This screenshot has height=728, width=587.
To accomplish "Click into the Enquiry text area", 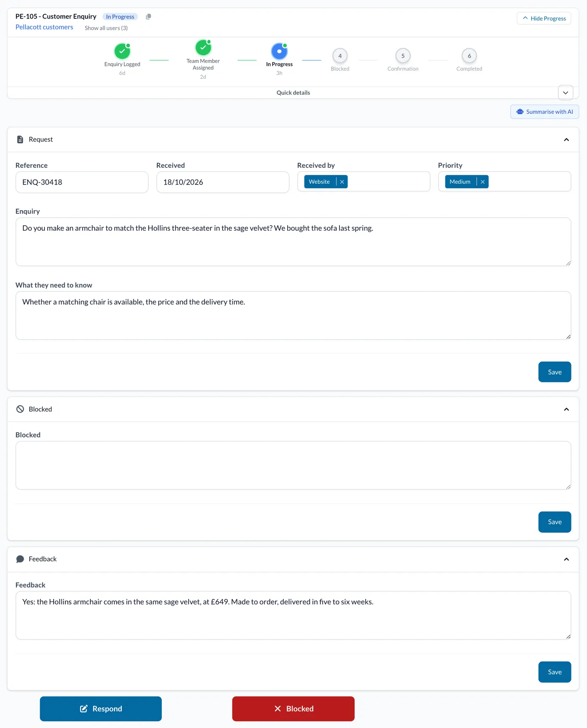I will point(293,242).
